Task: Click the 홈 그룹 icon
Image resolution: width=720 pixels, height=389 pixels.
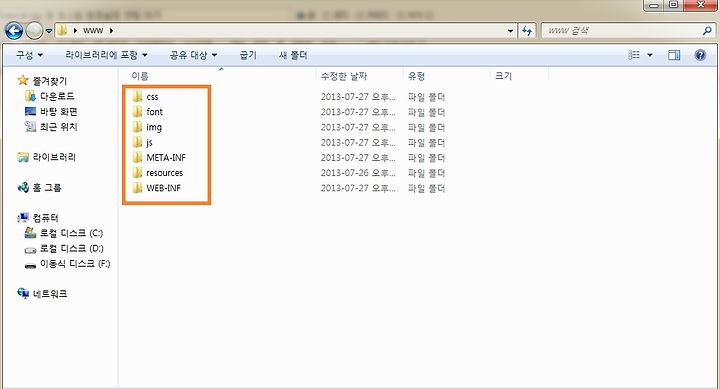Action: coord(23,187)
